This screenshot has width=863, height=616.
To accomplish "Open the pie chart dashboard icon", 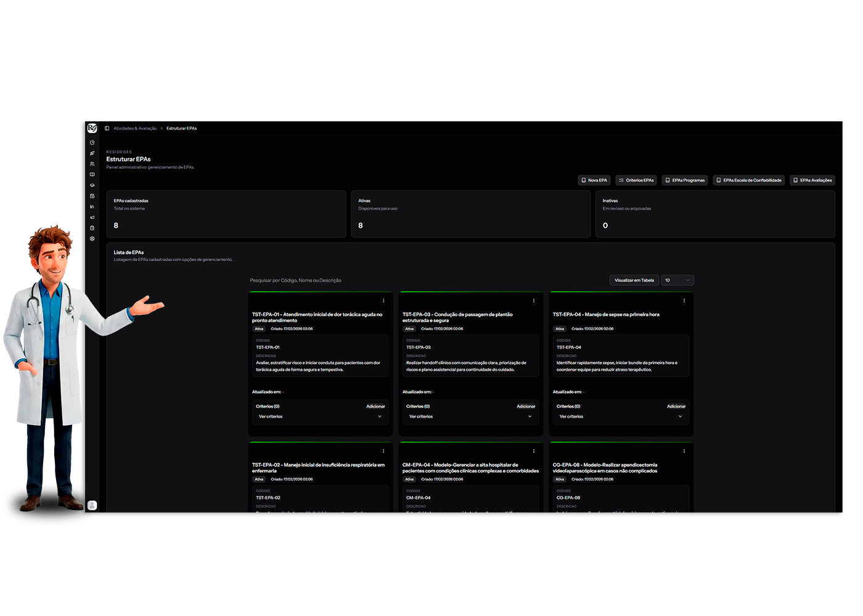I will (x=92, y=142).
